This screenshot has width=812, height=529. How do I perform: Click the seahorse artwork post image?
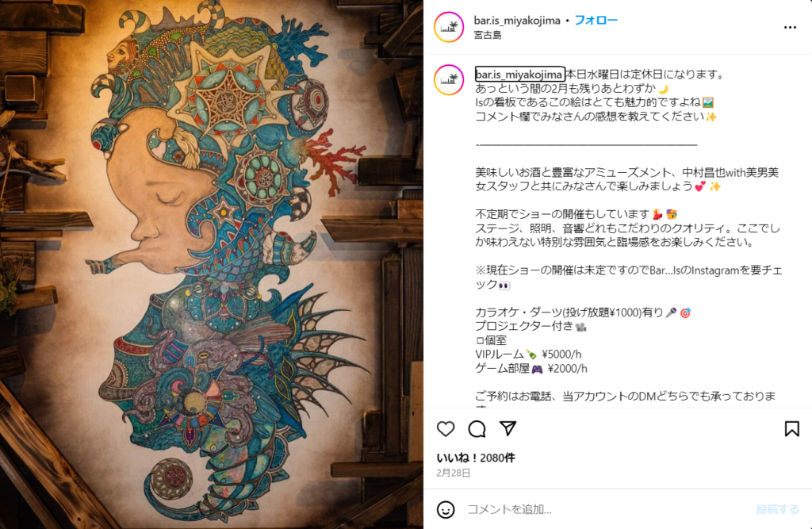(x=212, y=264)
